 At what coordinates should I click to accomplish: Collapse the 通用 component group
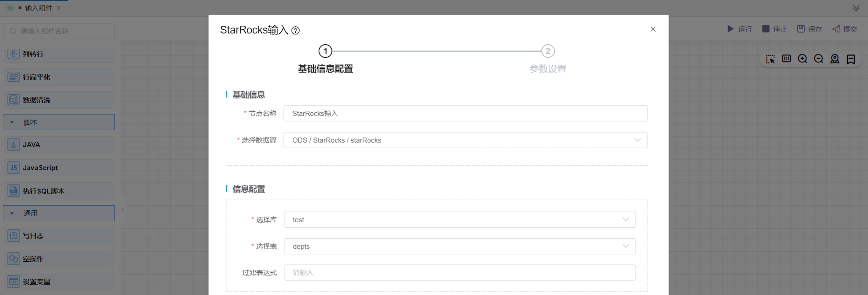[59, 213]
